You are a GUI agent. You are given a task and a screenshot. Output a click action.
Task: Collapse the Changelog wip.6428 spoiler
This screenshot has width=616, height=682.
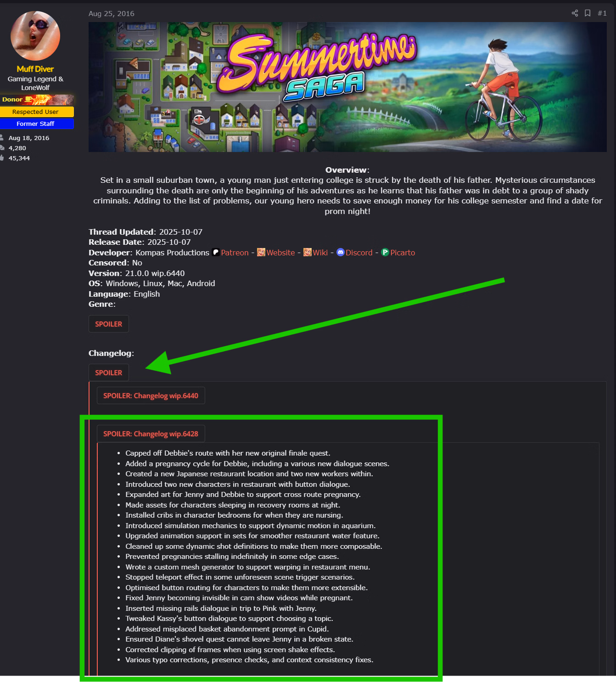click(x=151, y=434)
